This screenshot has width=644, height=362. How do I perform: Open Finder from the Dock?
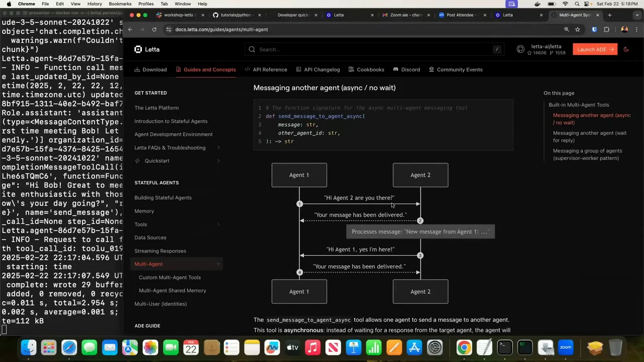coord(29,347)
